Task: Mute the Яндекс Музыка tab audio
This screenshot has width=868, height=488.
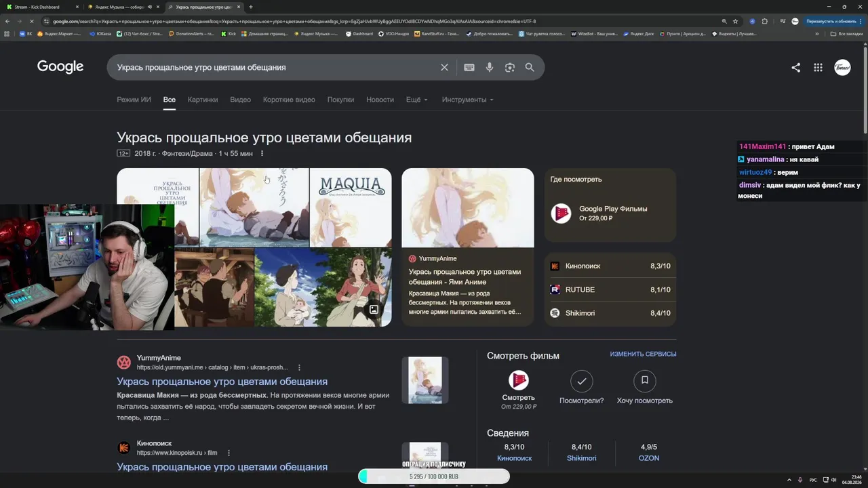Action: (149, 7)
